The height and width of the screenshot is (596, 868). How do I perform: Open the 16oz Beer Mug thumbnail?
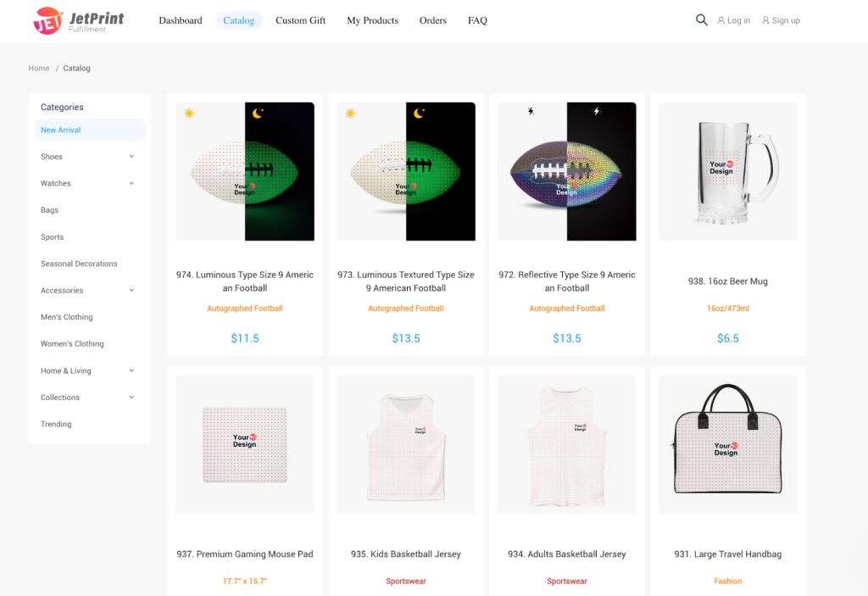(728, 172)
